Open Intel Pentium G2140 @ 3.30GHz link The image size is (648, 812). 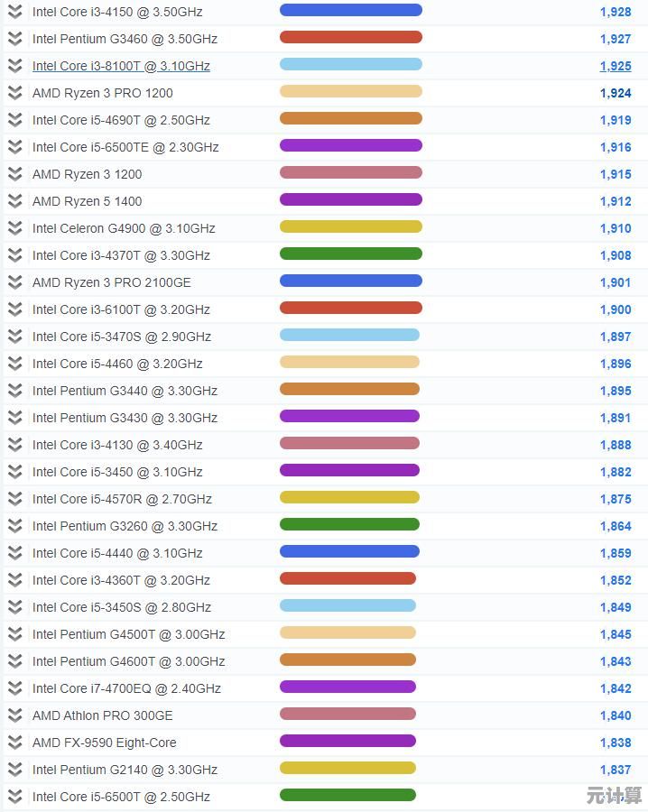(125, 770)
